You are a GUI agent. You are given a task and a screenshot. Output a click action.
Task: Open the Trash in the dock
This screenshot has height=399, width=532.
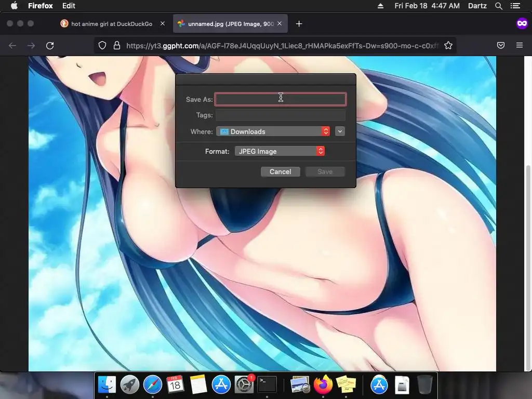[424, 385]
